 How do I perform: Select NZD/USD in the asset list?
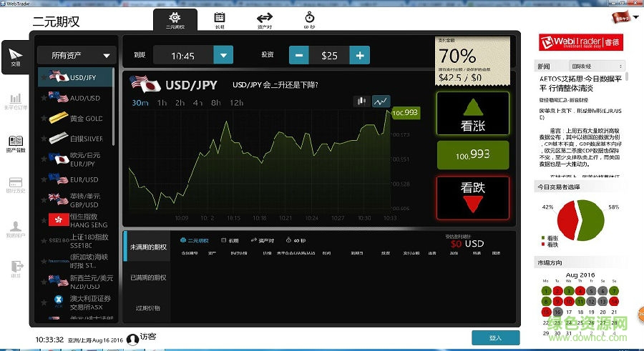74,282
